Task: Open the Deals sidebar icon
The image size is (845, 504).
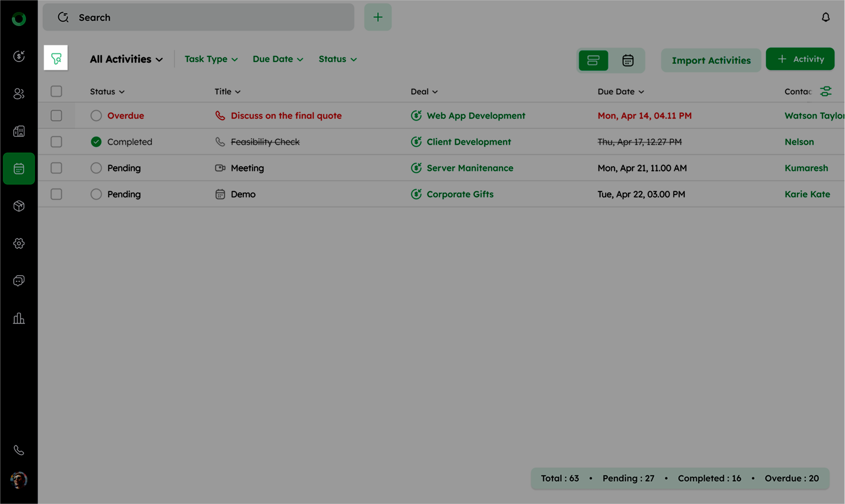Action: tap(19, 56)
